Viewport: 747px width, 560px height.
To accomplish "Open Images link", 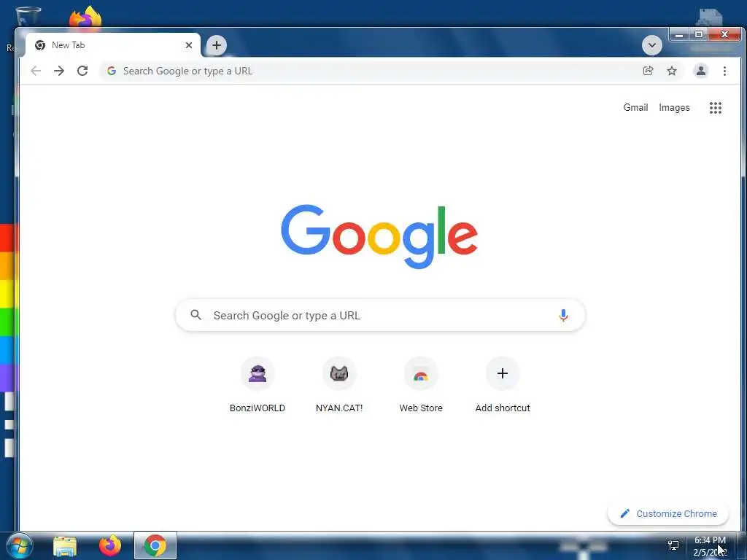I will point(674,108).
